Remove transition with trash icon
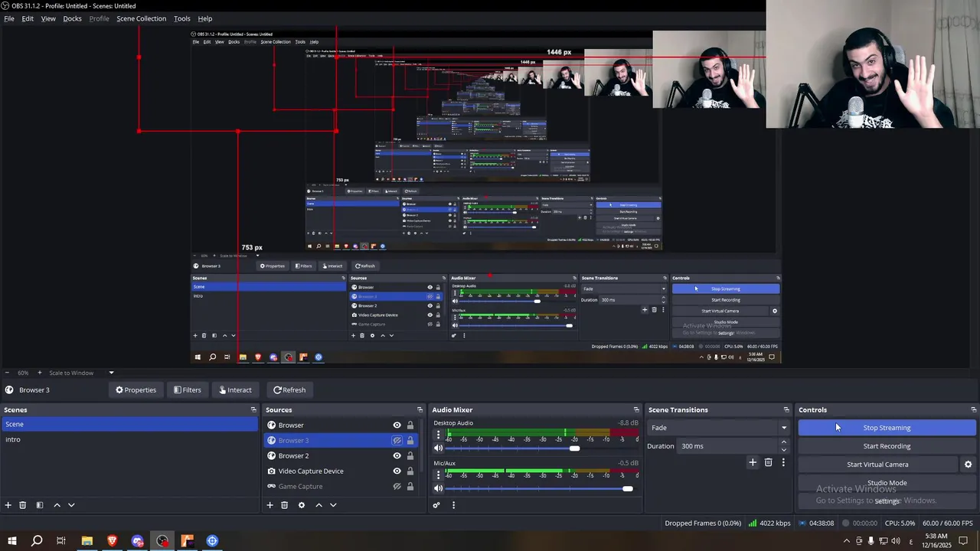The height and width of the screenshot is (551, 980). [769, 462]
